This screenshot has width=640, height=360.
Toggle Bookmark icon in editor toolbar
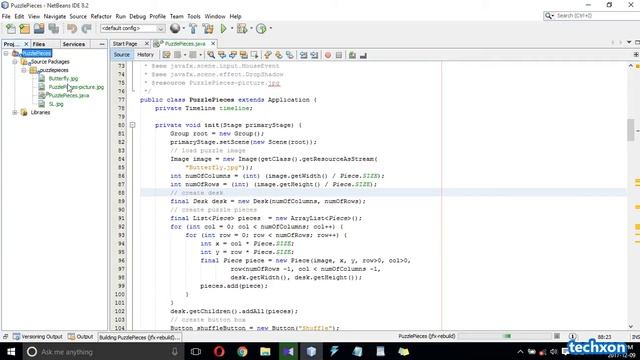click(x=289, y=55)
